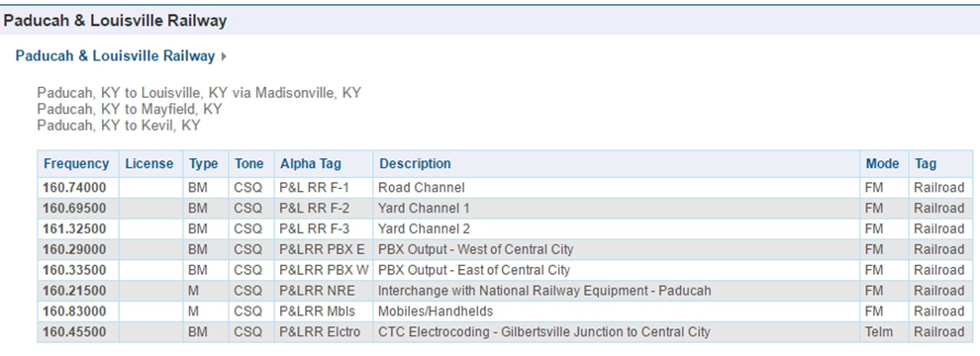Expand arrow beside Paducah & Louisville Railway link

coord(224,56)
